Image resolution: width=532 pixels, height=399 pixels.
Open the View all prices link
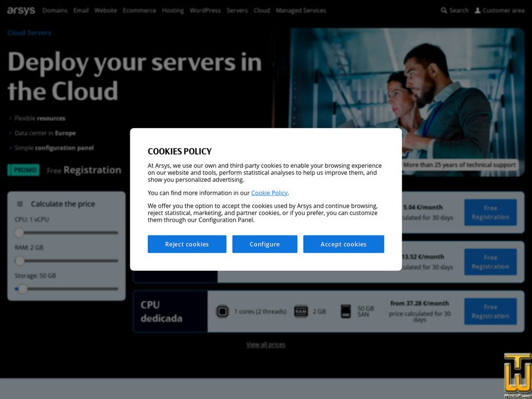266,344
